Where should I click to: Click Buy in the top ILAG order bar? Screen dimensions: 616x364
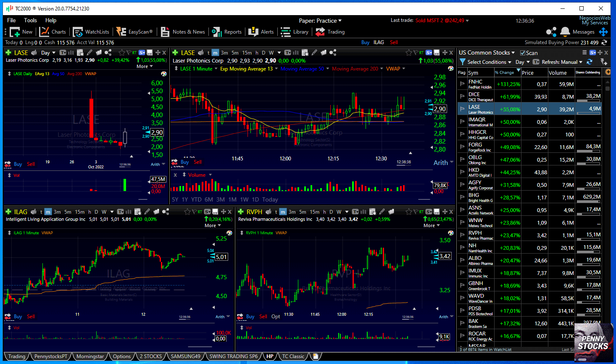(x=365, y=42)
